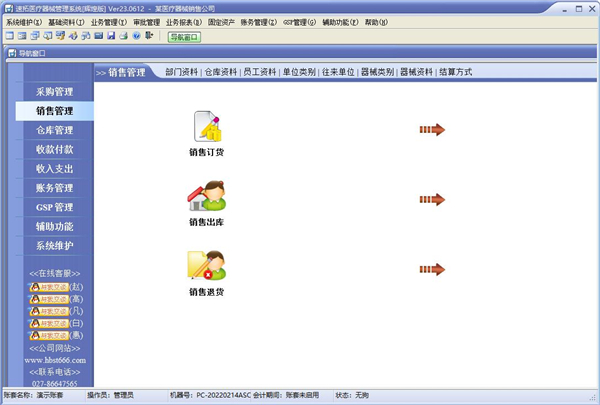This screenshot has height=405, width=600.
Task: Click the >> 销售管理 header tab
Action: 121,72
